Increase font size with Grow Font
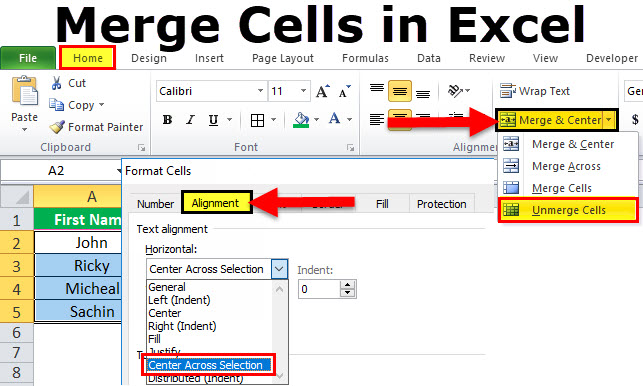Image resolution: width=643 pixels, height=386 pixels. (x=322, y=91)
